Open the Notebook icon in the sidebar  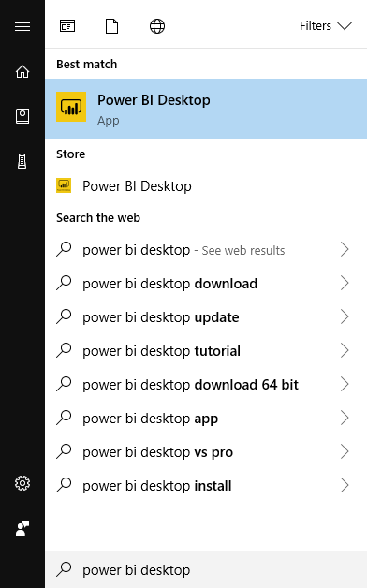(x=22, y=116)
